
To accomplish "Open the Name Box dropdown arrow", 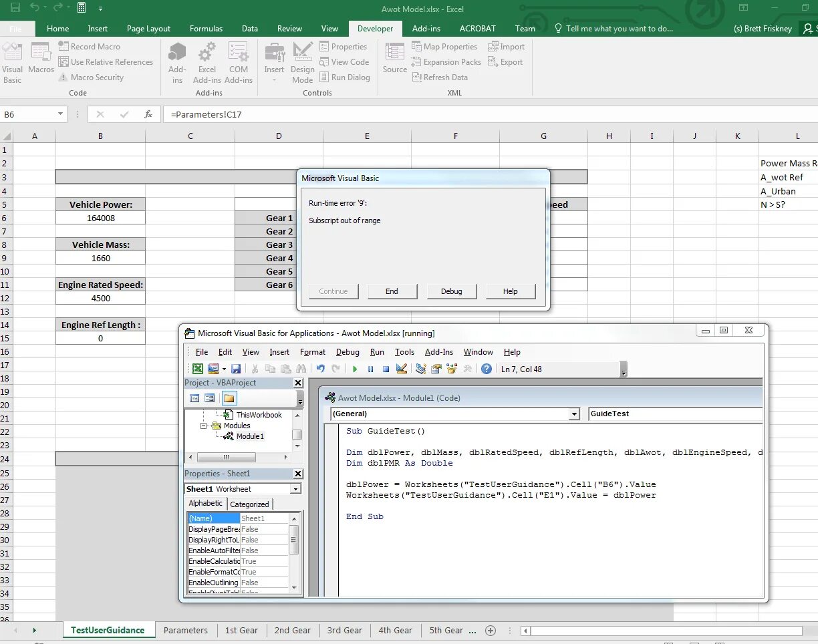I will click(x=60, y=114).
